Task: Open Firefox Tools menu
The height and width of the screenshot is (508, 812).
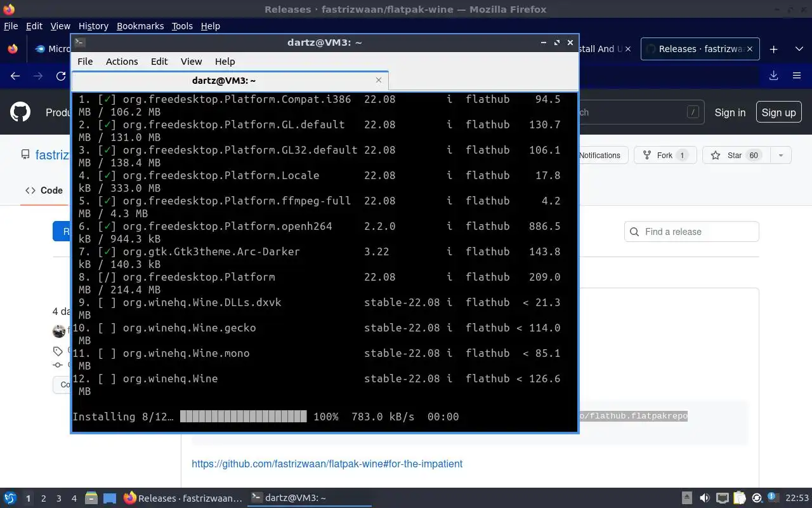Action: pos(182,26)
